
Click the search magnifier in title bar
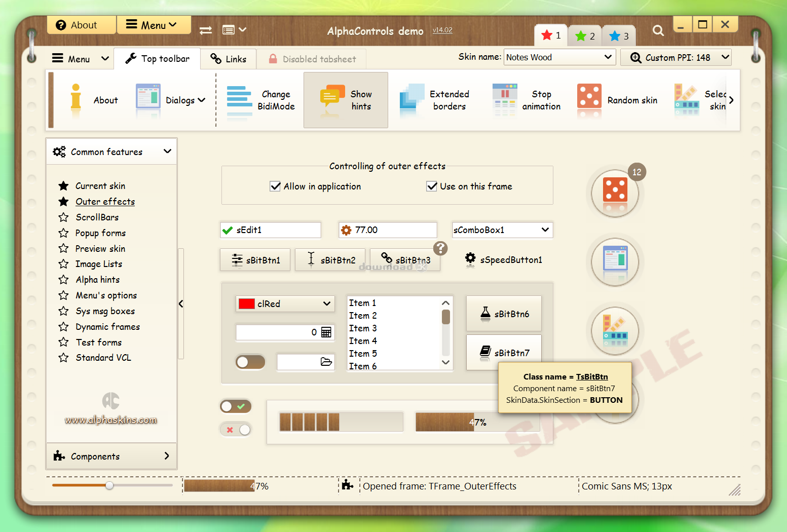(658, 30)
